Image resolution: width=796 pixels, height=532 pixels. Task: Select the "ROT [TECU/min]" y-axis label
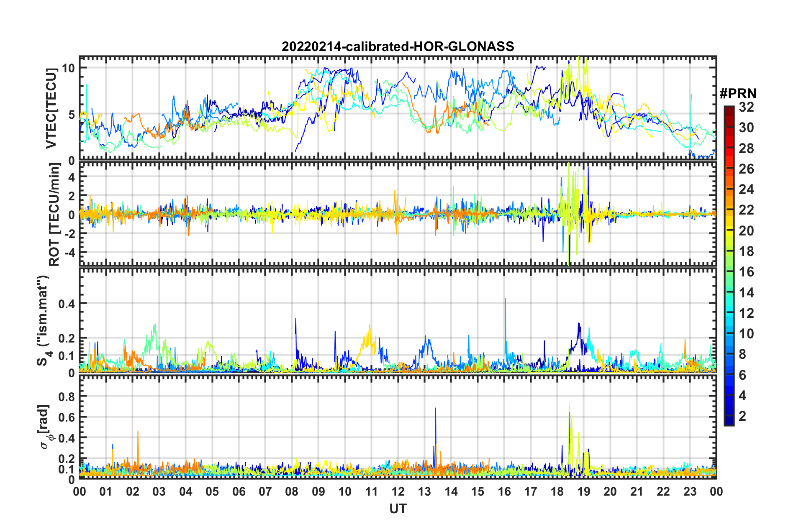tap(54, 215)
